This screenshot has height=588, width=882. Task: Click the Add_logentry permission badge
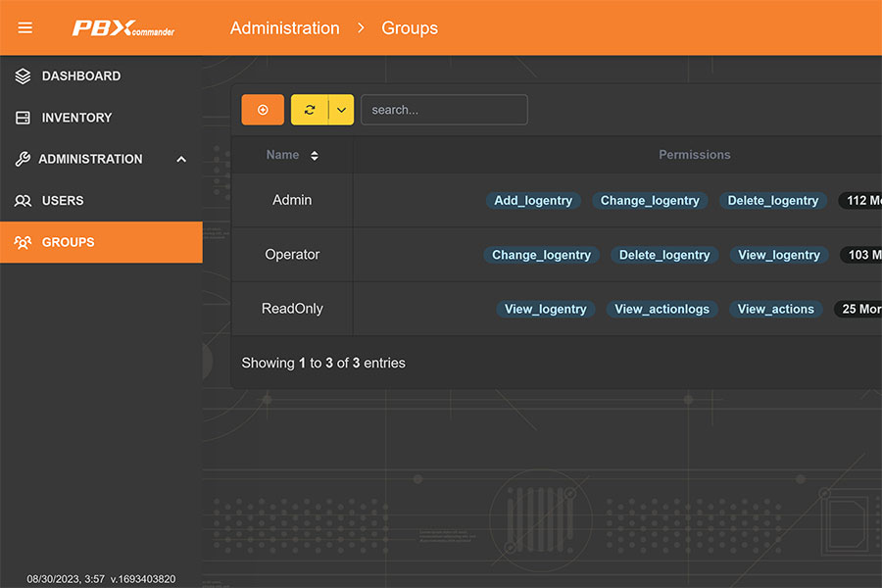(533, 201)
